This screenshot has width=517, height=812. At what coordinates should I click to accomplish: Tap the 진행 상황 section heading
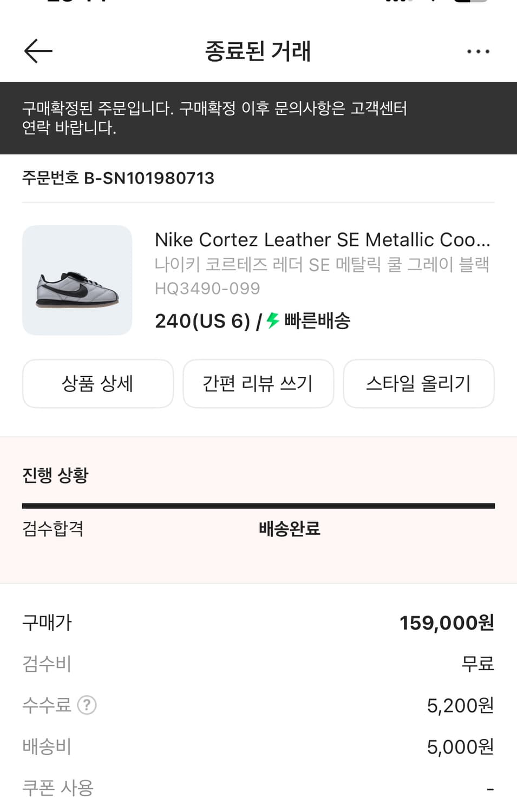55,475
